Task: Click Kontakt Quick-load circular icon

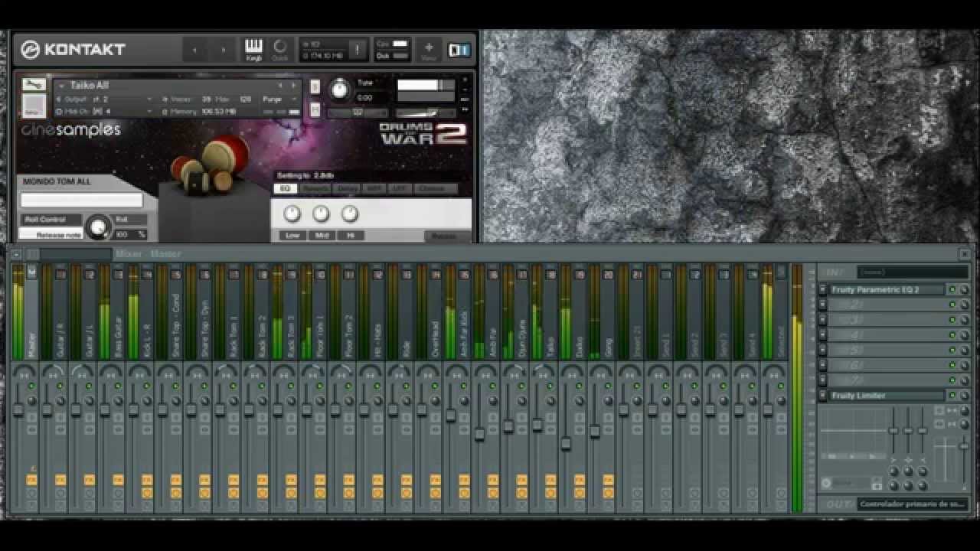Action: click(280, 49)
